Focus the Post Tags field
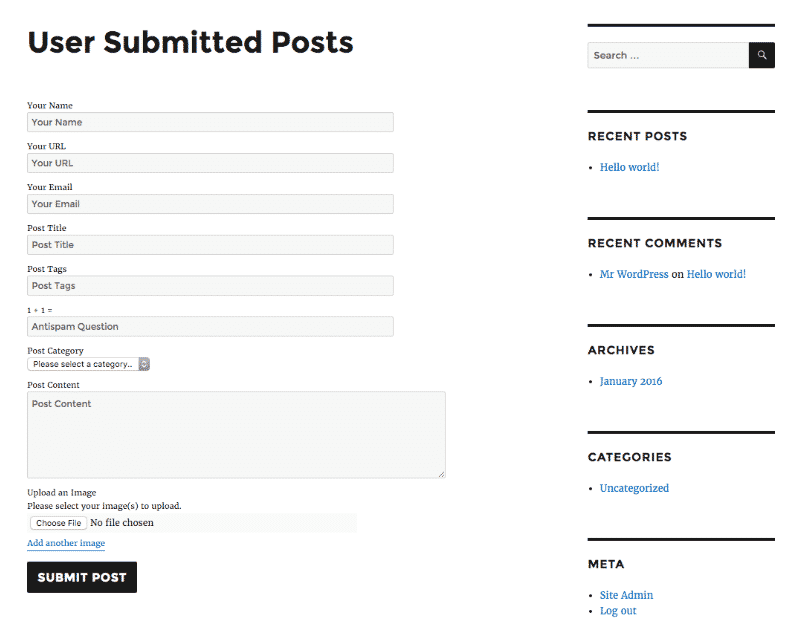The height and width of the screenshot is (619, 787). (x=210, y=286)
